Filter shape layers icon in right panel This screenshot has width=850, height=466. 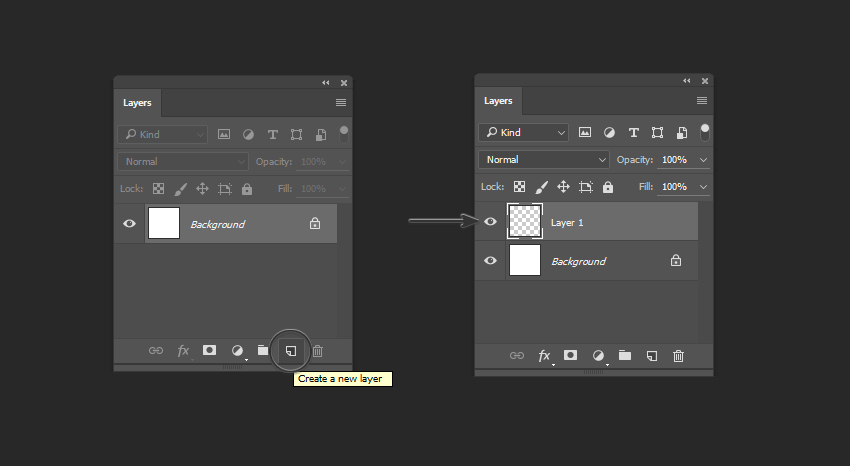point(658,132)
